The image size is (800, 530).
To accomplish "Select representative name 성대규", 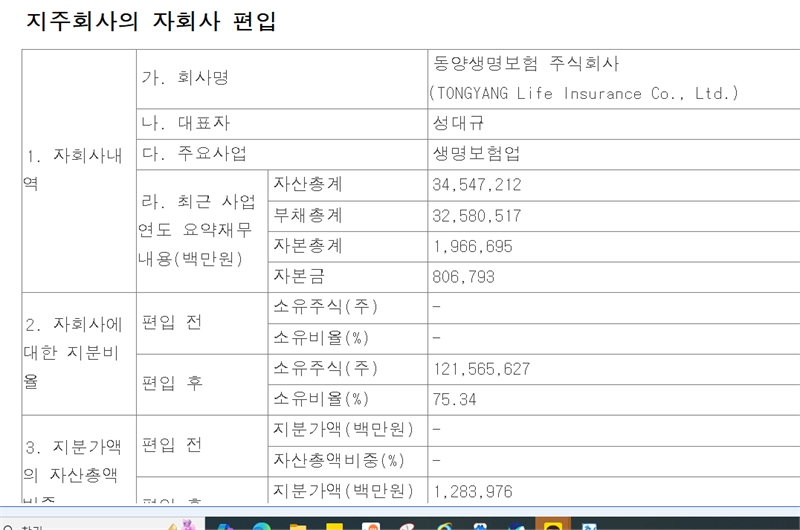I will [x=458, y=123].
